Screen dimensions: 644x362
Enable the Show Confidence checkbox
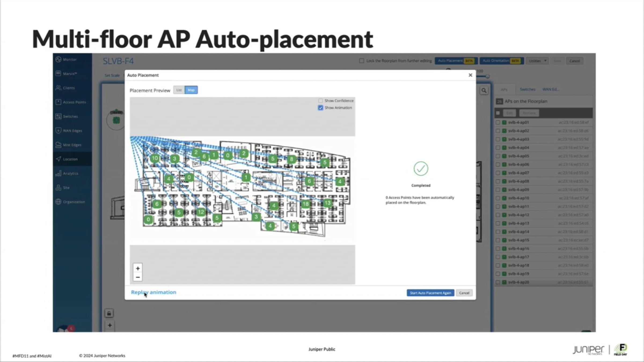320,101
